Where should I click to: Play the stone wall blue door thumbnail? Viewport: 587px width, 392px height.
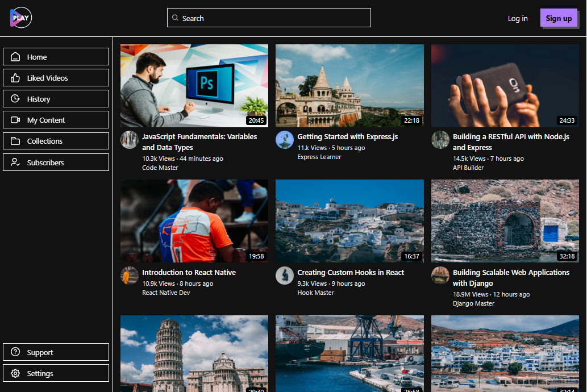[x=505, y=221]
